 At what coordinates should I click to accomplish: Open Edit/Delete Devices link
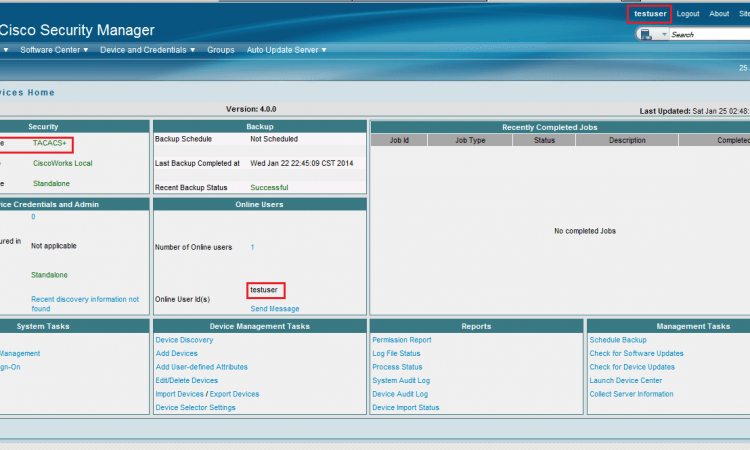[187, 381]
